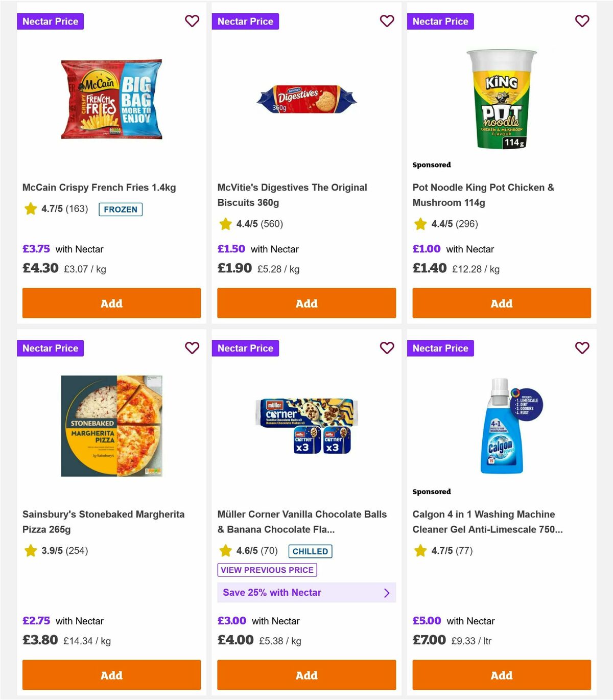Click the heart on Calgon washing machine cleaner
Viewport: 613px width, 700px height.
tap(582, 348)
